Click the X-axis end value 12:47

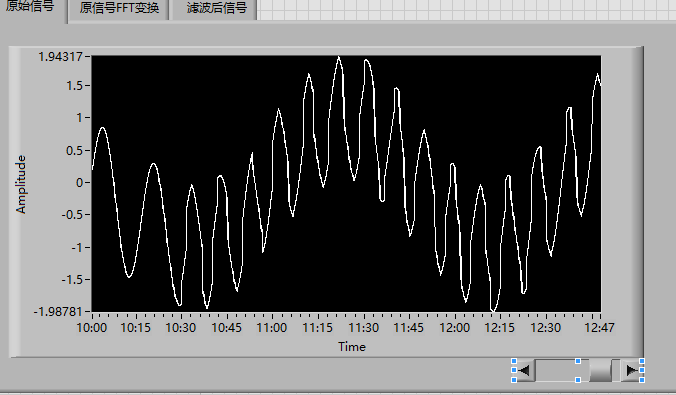click(x=599, y=328)
